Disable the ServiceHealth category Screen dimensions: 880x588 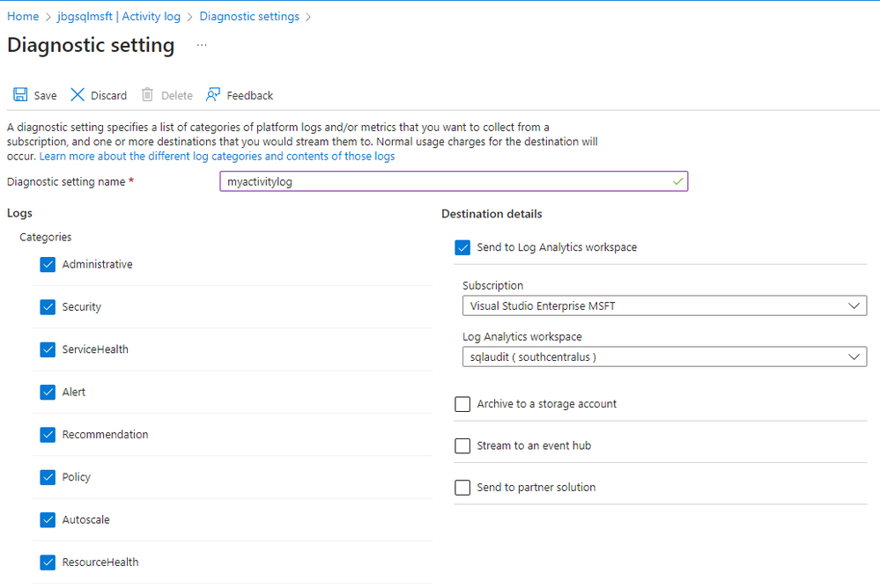48,349
